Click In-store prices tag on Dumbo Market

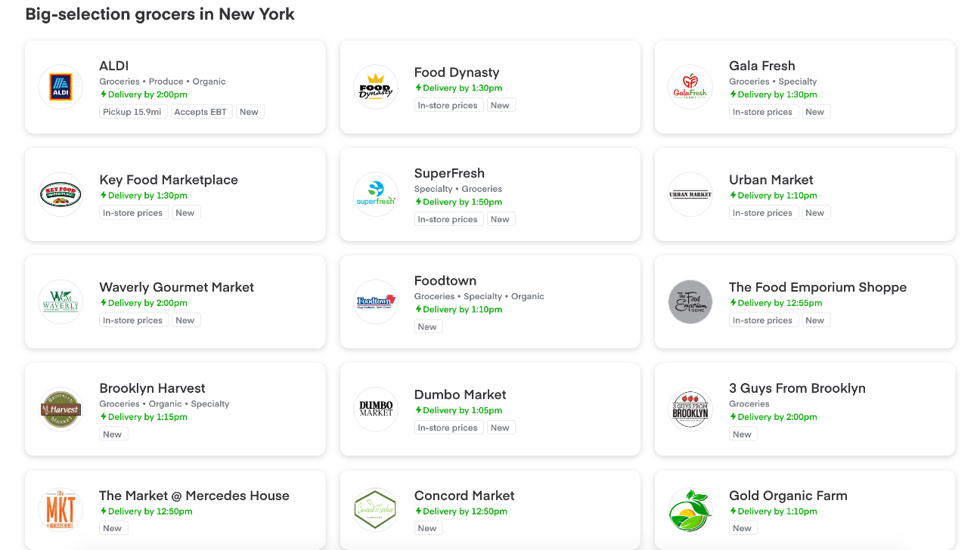click(448, 428)
